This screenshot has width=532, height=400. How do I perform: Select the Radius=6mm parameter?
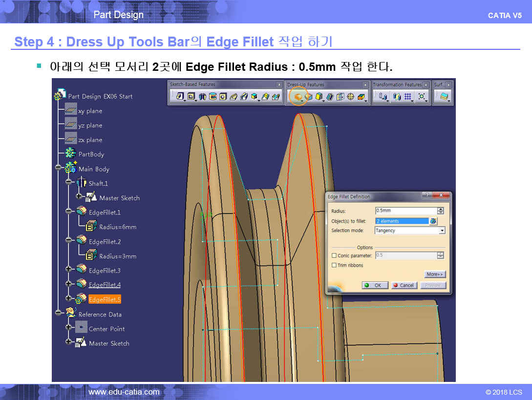tap(118, 227)
